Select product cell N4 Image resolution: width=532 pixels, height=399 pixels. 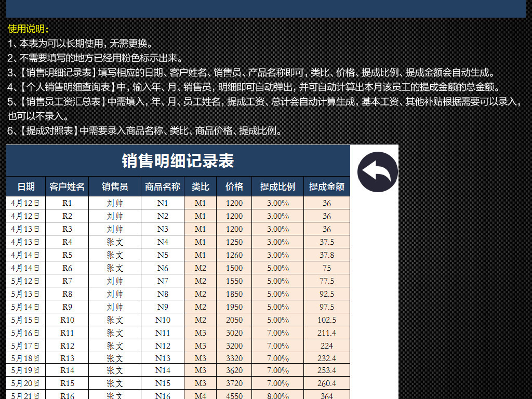(x=163, y=242)
